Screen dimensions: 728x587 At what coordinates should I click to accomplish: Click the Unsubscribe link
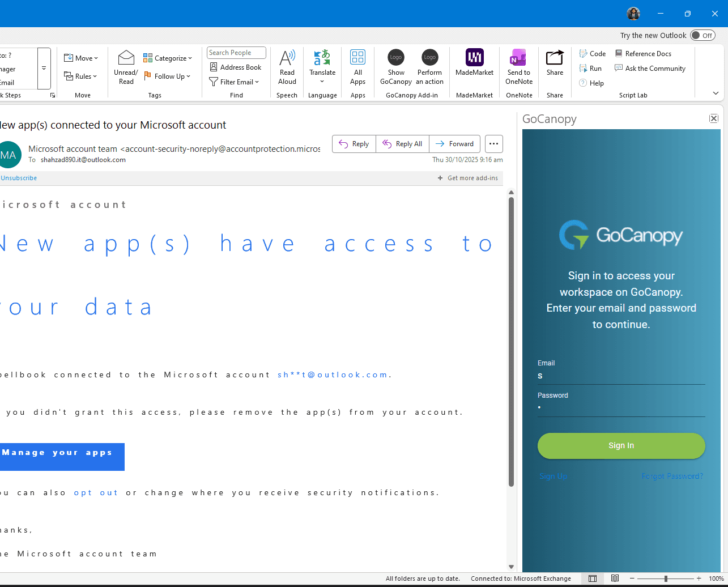(x=19, y=178)
